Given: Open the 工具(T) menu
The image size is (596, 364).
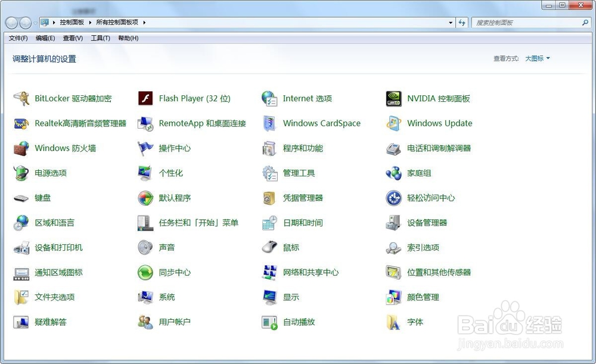Looking at the screenshot, I should pos(100,38).
